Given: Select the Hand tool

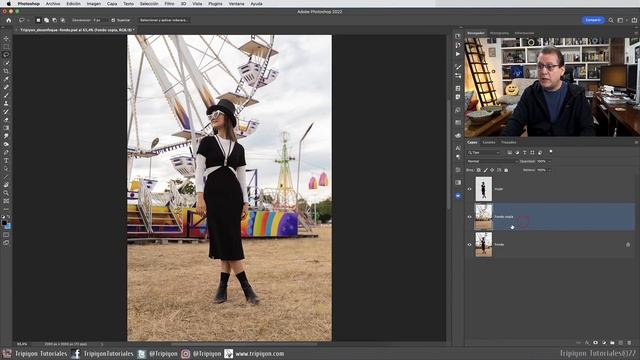Looking at the screenshot, I should tap(6, 185).
